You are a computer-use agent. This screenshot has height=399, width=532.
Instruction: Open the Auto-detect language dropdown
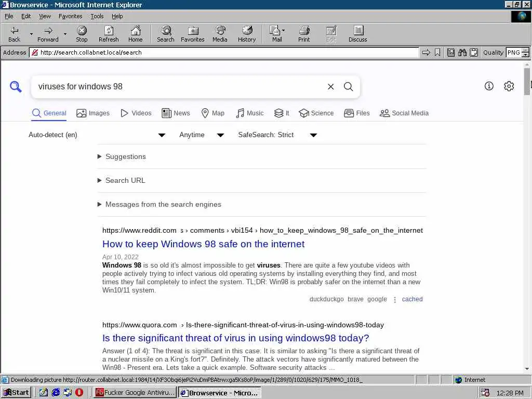click(x=97, y=135)
